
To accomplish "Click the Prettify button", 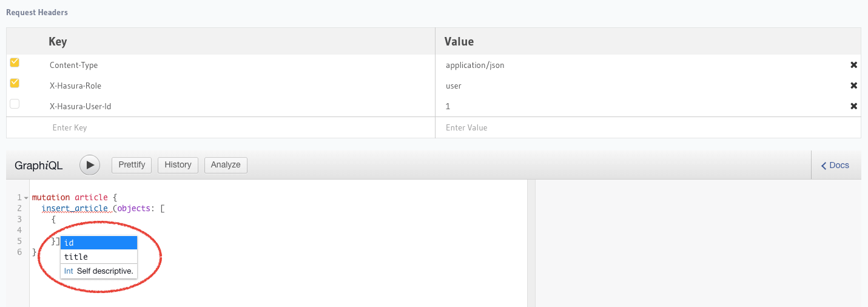I will [x=132, y=165].
